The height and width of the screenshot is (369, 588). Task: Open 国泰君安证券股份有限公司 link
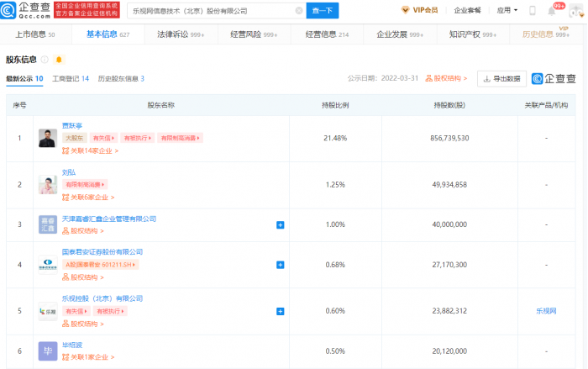pyautogui.click(x=102, y=252)
